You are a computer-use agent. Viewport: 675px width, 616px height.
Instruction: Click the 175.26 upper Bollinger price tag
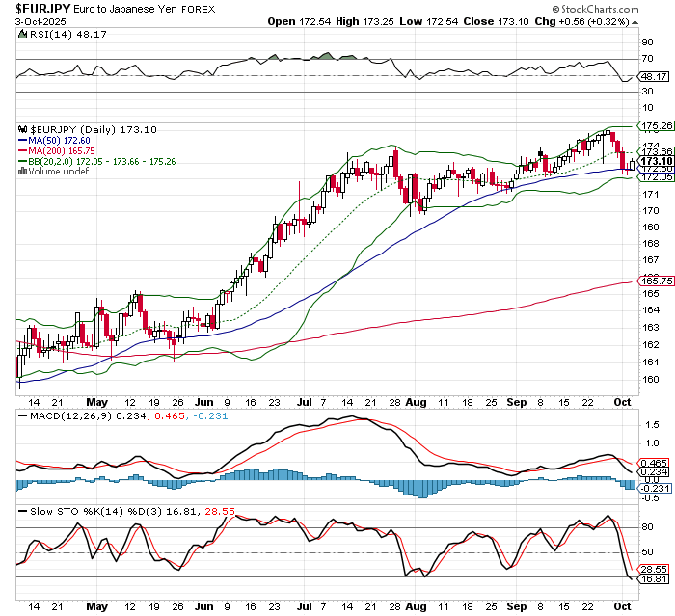click(x=654, y=126)
